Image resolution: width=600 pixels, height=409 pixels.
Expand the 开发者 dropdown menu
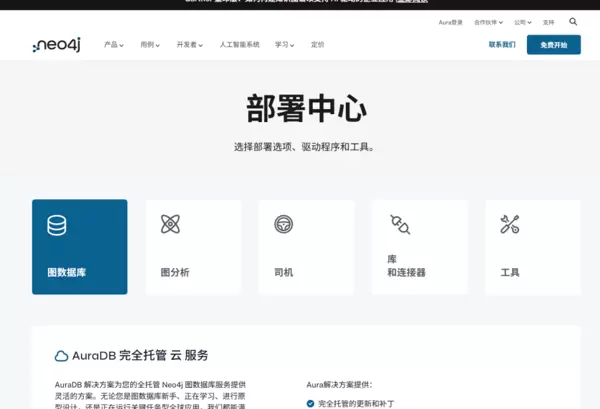tap(189, 45)
